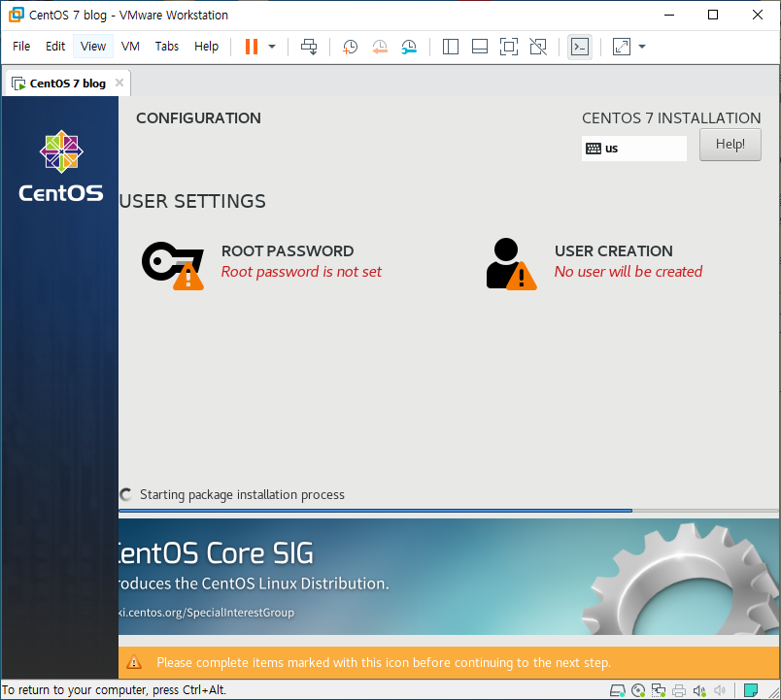The image size is (781, 700).
Task: Click the network adapter status icon
Action: [x=659, y=690]
